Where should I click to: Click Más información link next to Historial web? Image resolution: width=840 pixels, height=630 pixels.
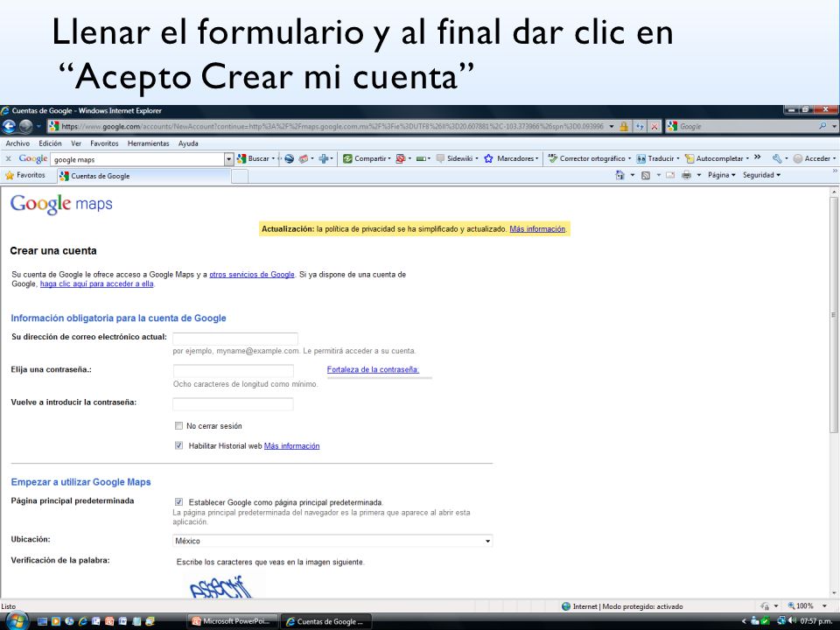click(x=291, y=445)
